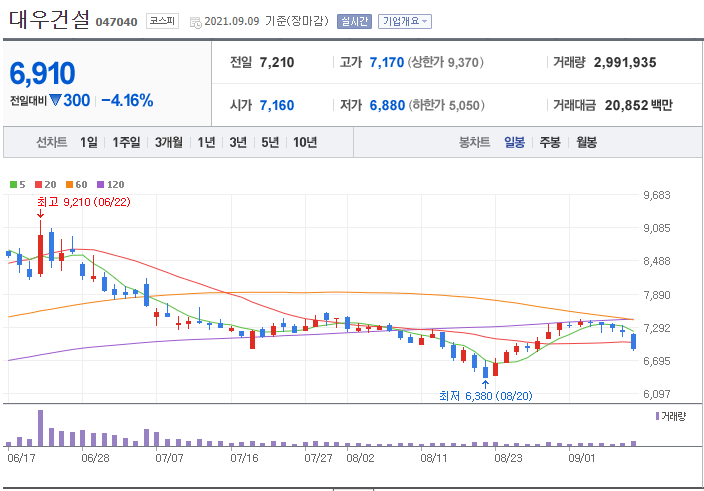Click the 하한가 5,050 lower limit text
The height and width of the screenshot is (491, 704).
446,105
